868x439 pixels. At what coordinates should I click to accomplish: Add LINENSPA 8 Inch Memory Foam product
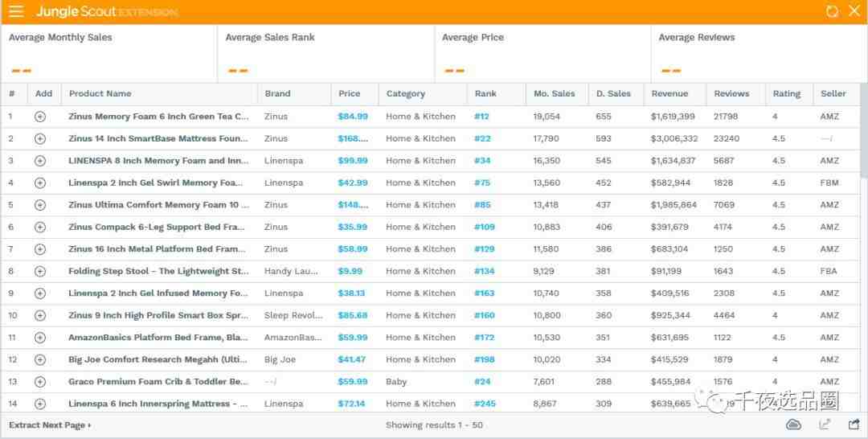click(40, 161)
